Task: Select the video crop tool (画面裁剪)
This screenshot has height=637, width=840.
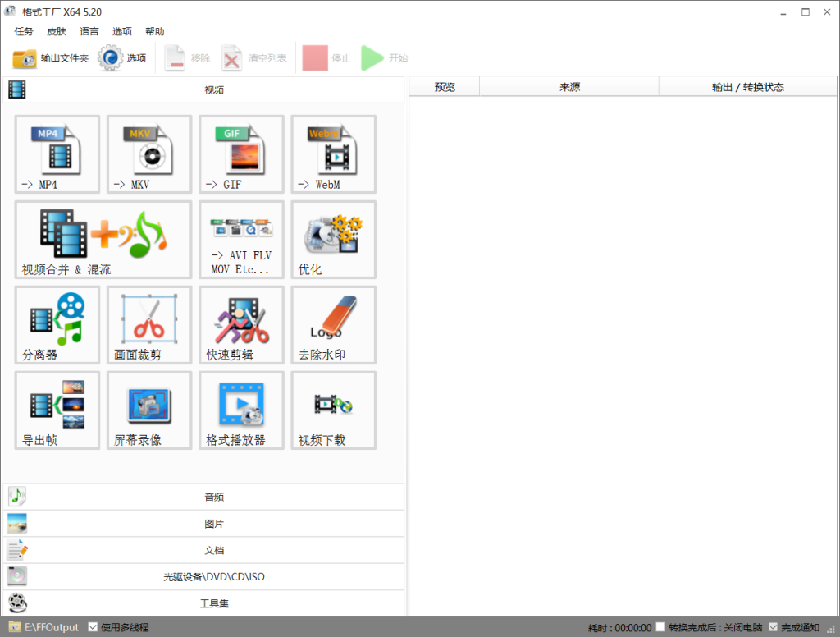Action: click(149, 324)
